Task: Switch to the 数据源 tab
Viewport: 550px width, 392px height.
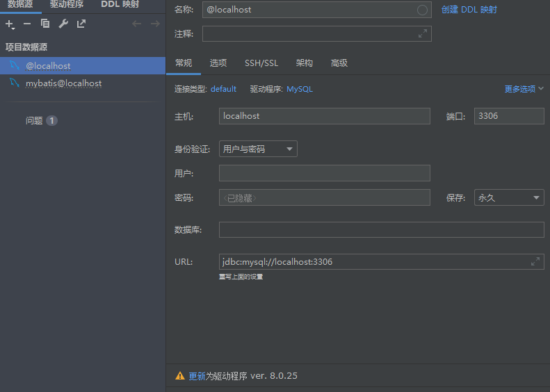Action: click(x=20, y=5)
